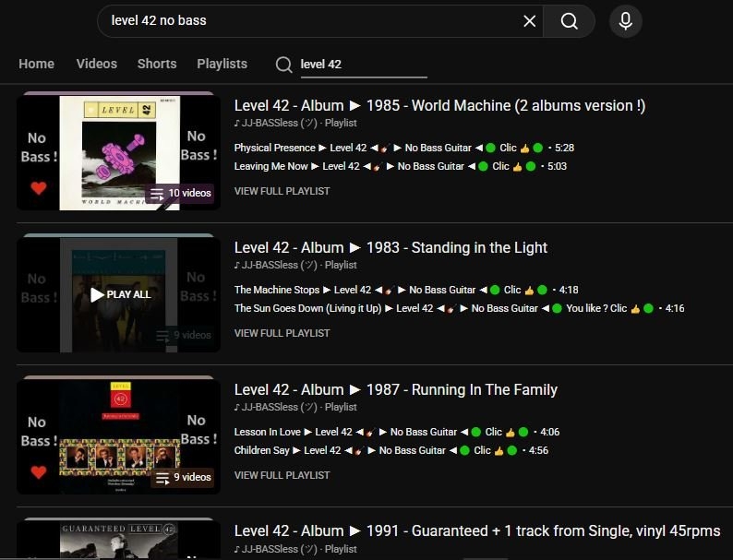
Task: Clear the search box with the X icon
Action: coord(529,21)
